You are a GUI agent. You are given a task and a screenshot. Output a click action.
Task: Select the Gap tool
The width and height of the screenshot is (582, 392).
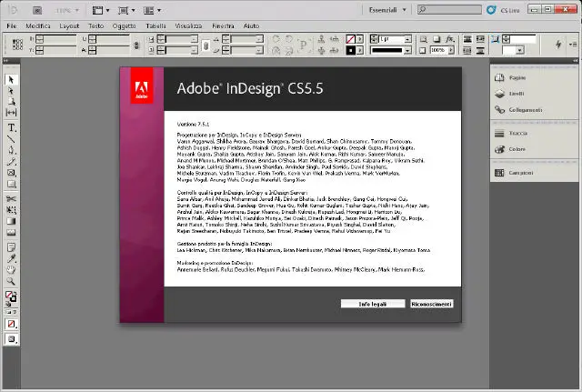click(11, 113)
